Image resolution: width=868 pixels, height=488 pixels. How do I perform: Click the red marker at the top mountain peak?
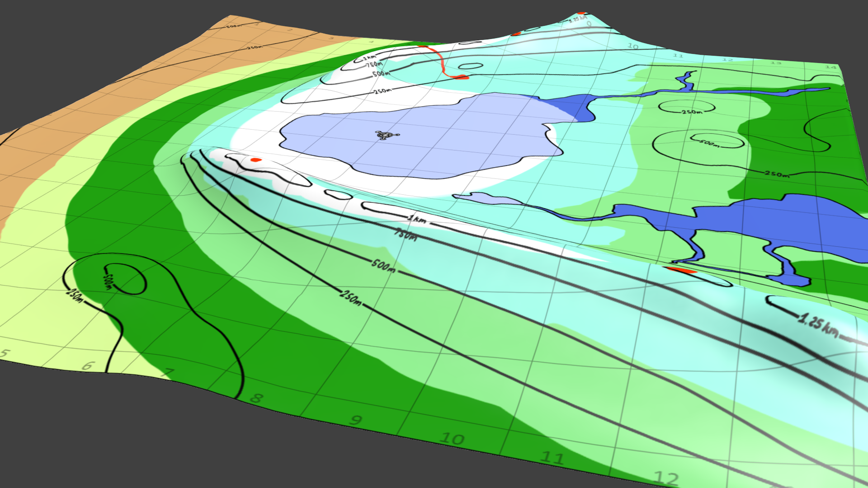tap(581, 14)
